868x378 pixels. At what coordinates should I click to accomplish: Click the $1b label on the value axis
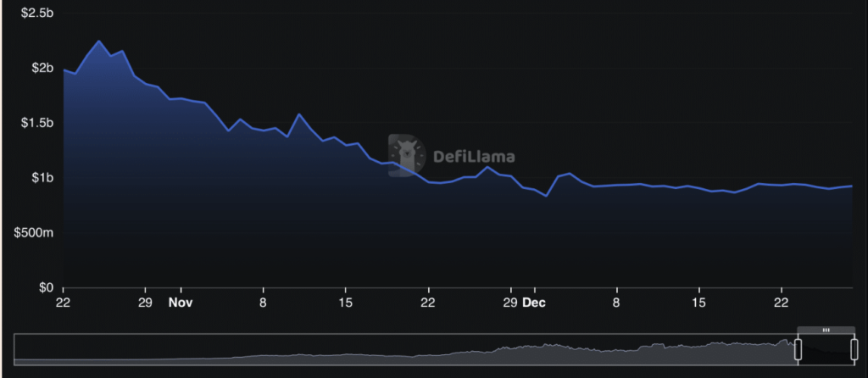coord(42,178)
